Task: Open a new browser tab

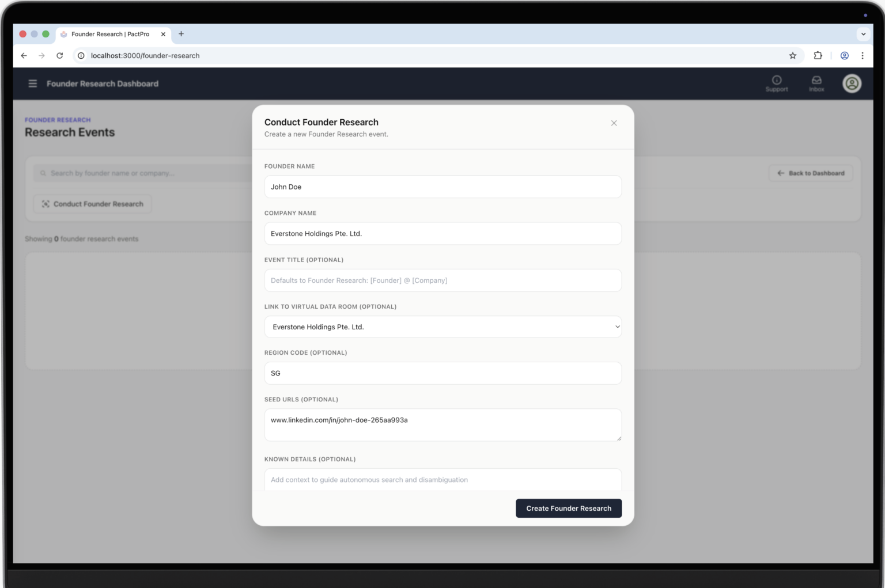Action: 181,34
